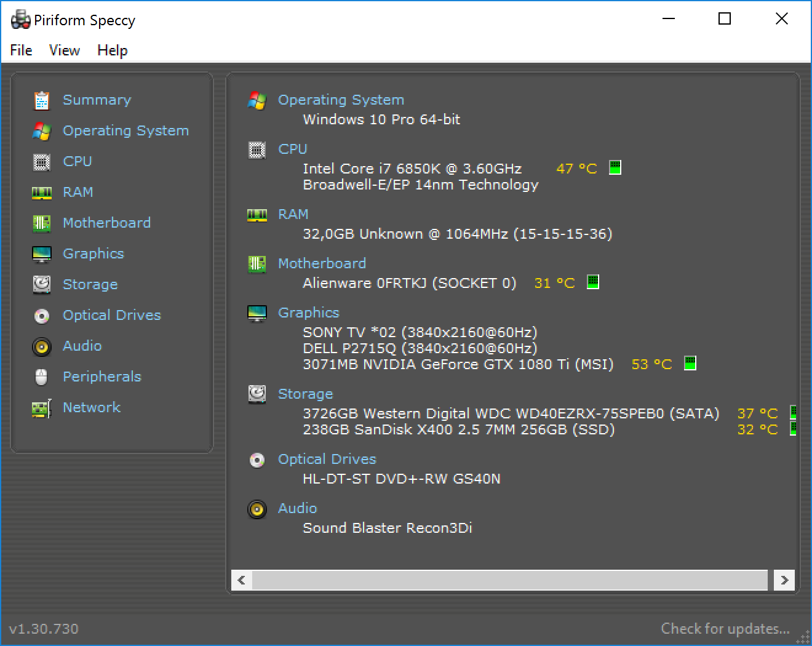Image resolution: width=812 pixels, height=646 pixels.
Task: Click the Operating System heading link in summary
Action: 341,100
